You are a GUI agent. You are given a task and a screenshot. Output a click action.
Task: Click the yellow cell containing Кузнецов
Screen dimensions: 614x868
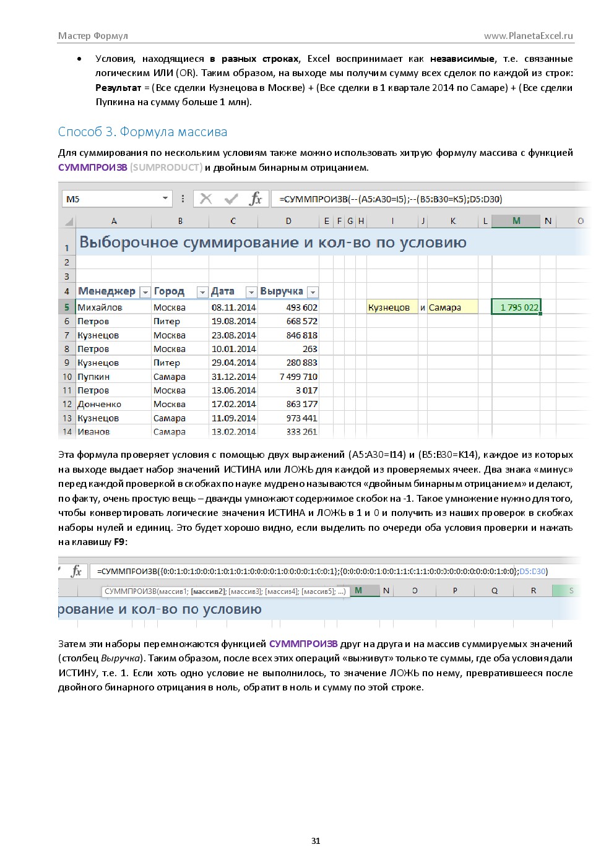[x=392, y=307]
